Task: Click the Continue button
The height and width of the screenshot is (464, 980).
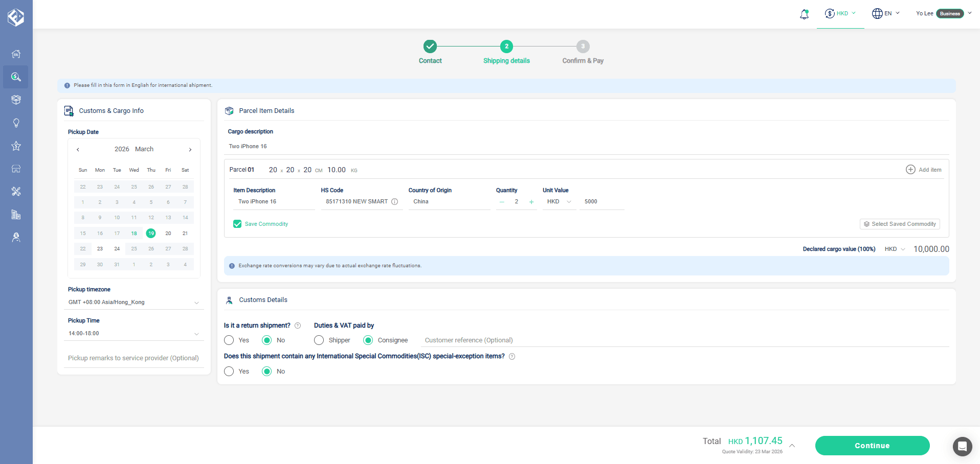Action: click(x=872, y=446)
